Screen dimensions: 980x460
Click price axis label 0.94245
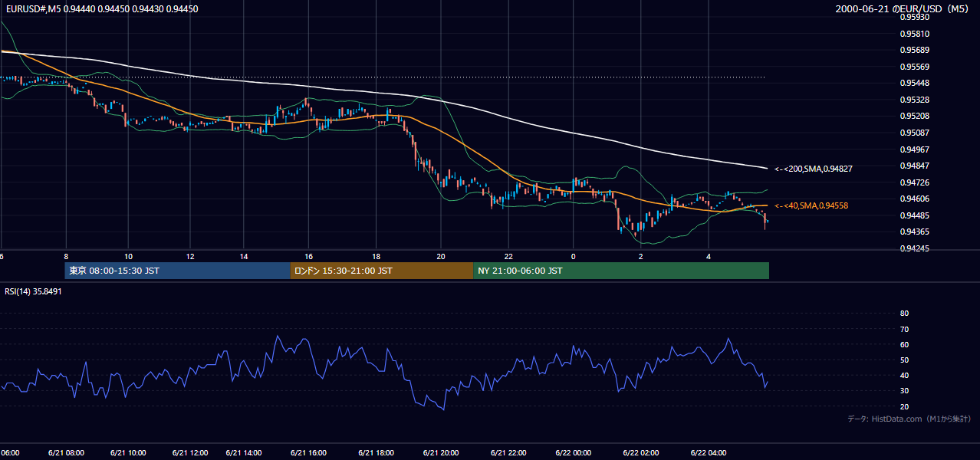click(915, 248)
